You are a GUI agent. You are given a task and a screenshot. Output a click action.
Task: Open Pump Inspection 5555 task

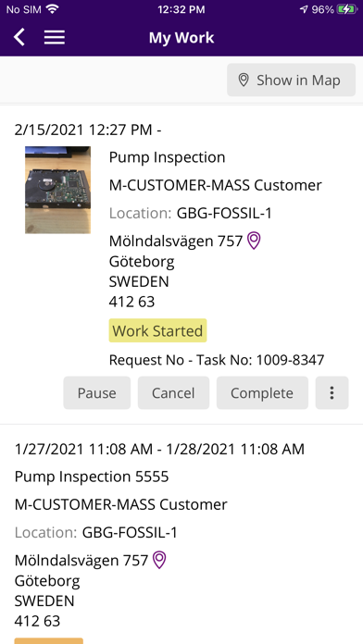point(92,477)
